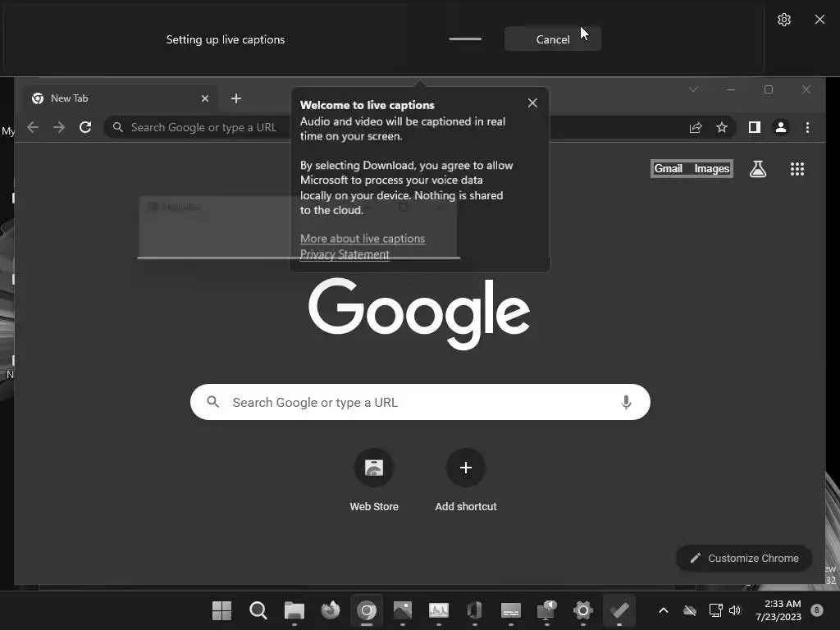Open File Explorer from taskbar

coord(294,610)
